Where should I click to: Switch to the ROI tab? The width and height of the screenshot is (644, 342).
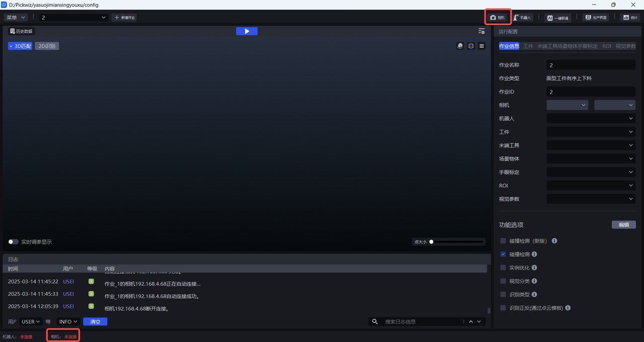[x=607, y=46]
